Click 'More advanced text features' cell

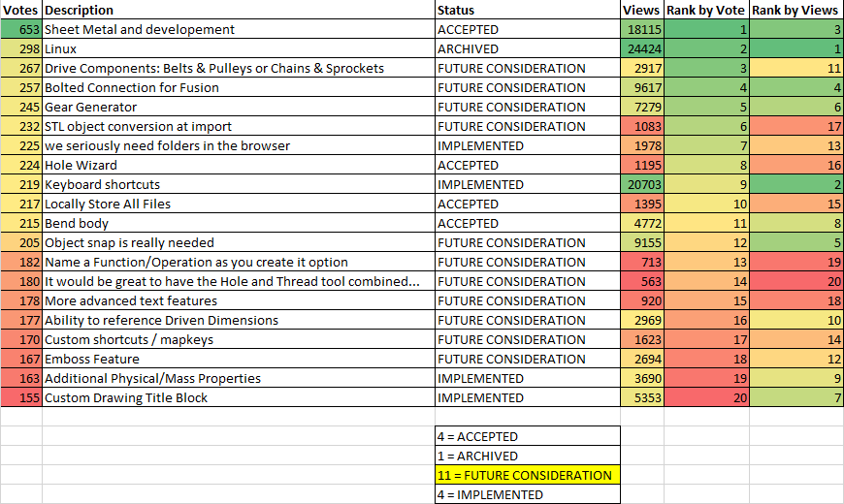click(x=239, y=300)
